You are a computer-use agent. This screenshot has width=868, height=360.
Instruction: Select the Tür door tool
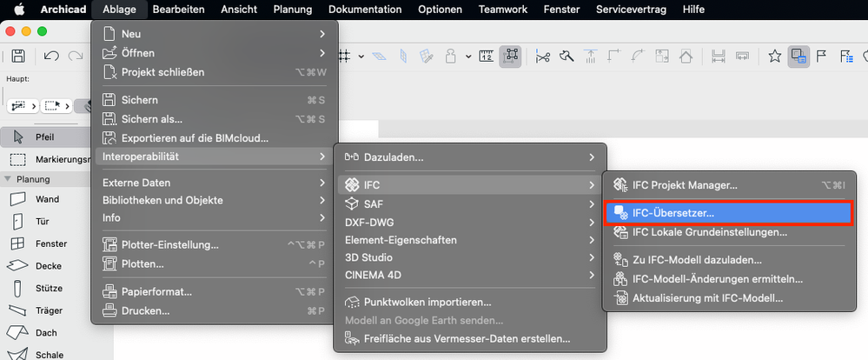tap(42, 221)
